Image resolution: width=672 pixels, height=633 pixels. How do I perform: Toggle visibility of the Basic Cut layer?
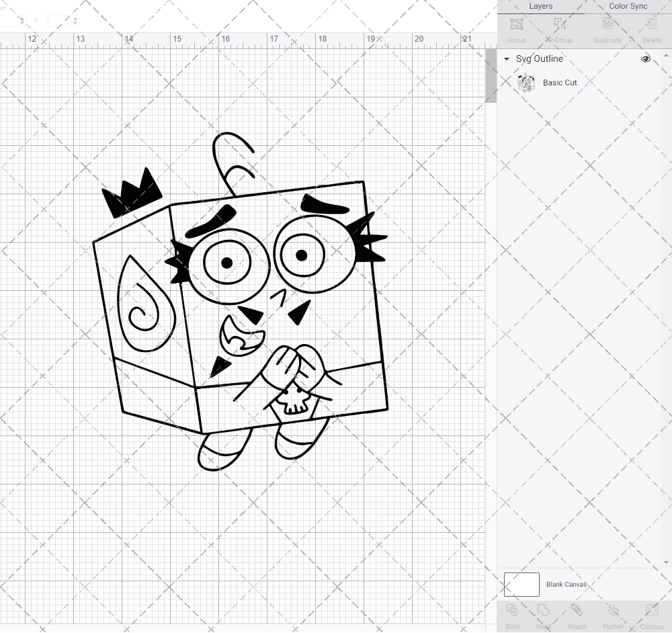tap(645, 83)
